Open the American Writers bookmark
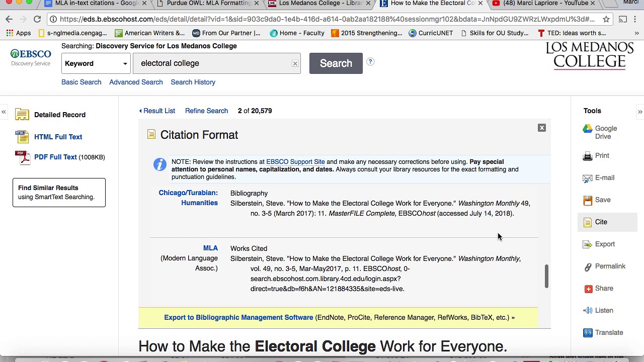The width and height of the screenshot is (644, 362). click(x=149, y=33)
